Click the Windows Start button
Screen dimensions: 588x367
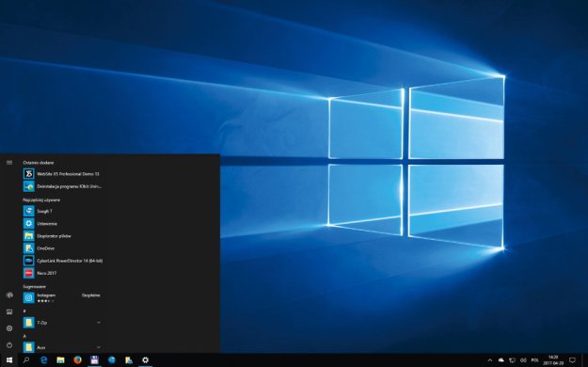[9, 360]
